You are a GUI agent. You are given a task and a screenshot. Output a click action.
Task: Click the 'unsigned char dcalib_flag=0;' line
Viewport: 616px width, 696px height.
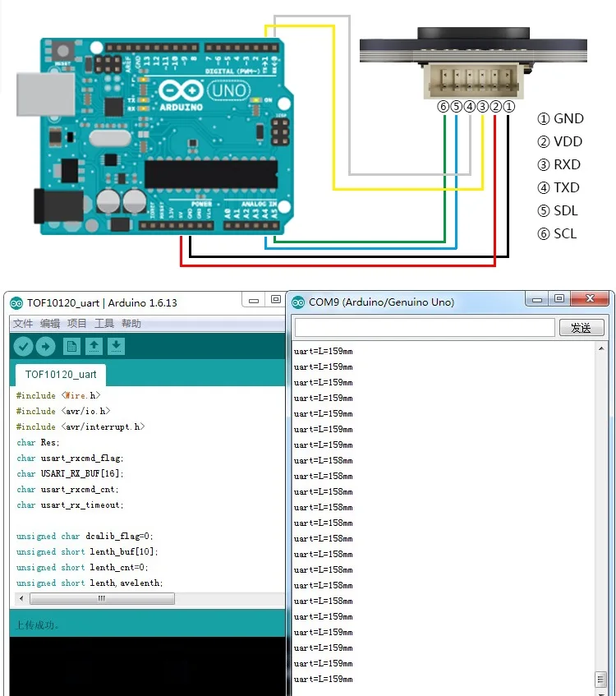pos(85,537)
